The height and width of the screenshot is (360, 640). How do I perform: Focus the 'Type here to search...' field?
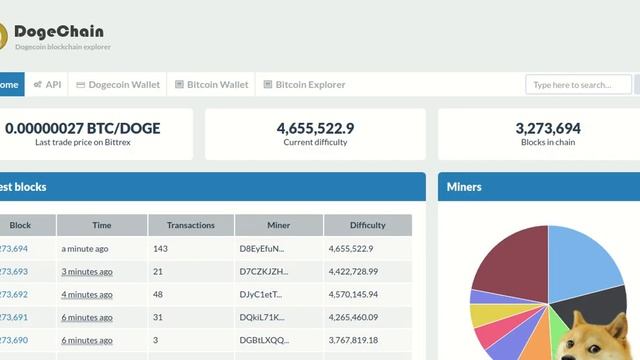coord(578,85)
